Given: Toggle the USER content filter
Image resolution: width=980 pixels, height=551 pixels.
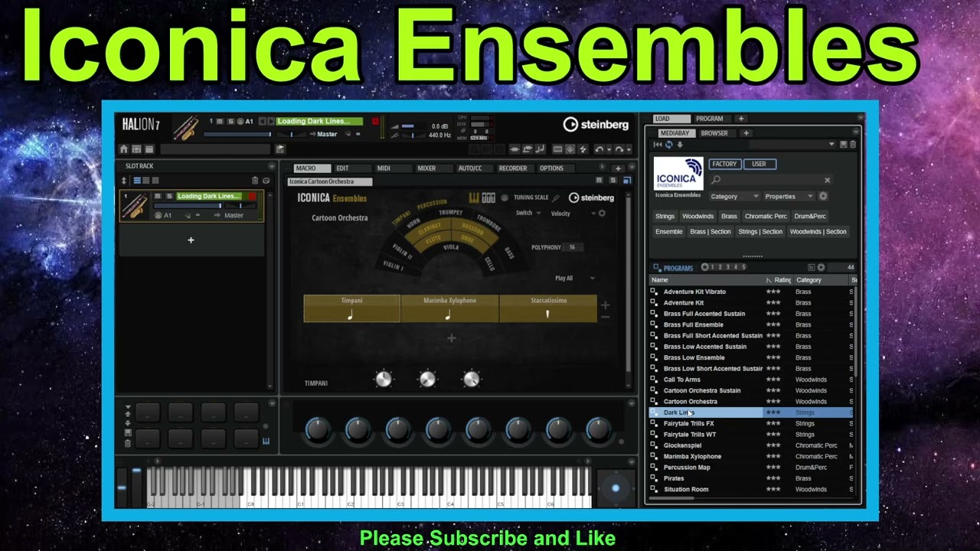Looking at the screenshot, I should [759, 164].
